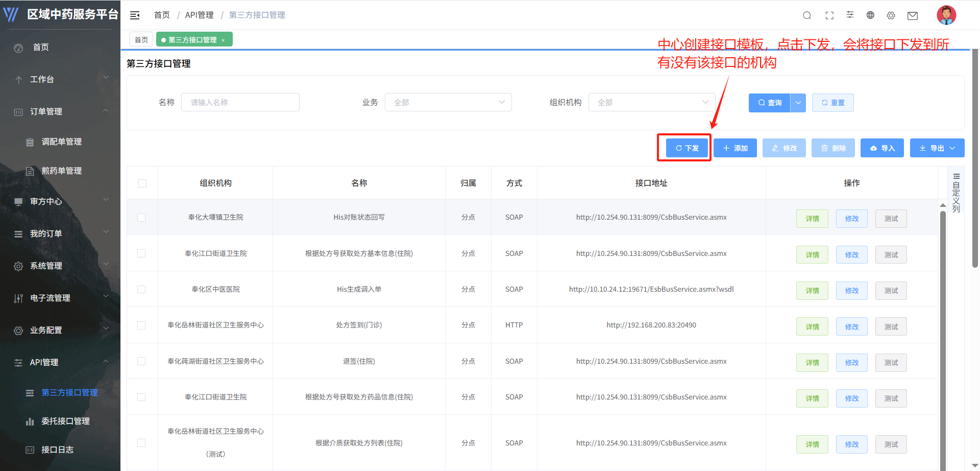Click the 系统管理 gear icon
The image size is (980, 471).
tap(18, 266)
